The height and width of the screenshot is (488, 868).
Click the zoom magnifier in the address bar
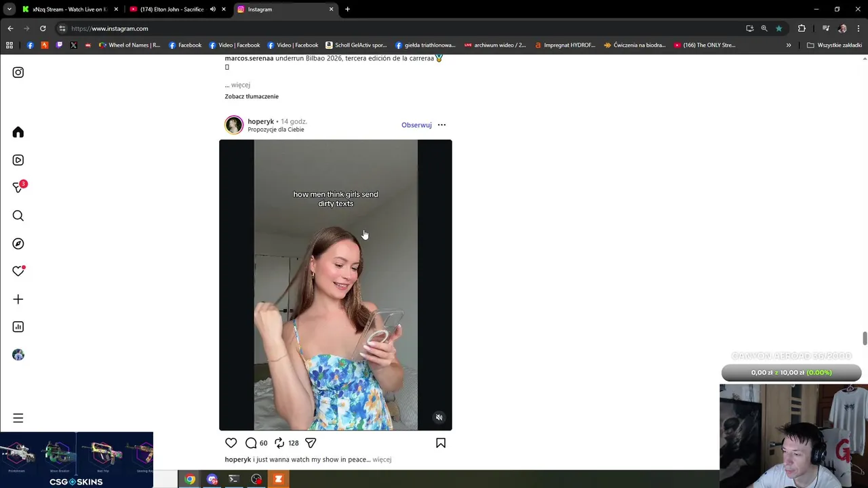[x=764, y=28]
